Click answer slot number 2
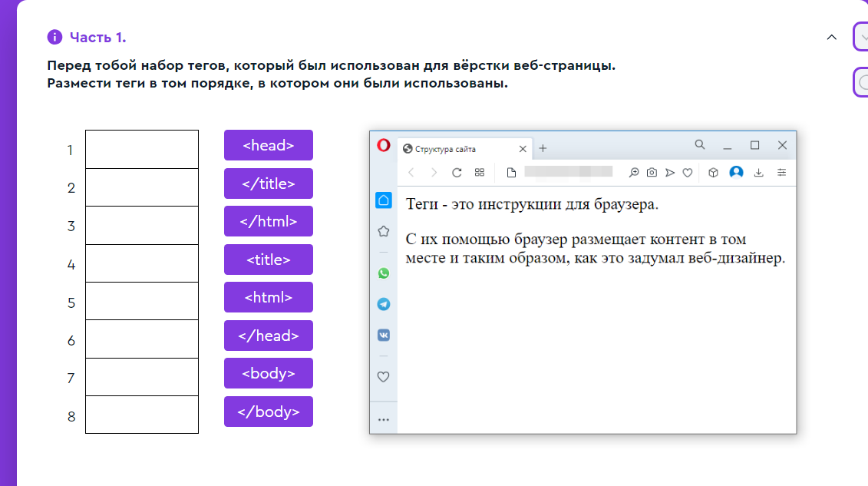The width and height of the screenshot is (868, 486). pyautogui.click(x=142, y=187)
